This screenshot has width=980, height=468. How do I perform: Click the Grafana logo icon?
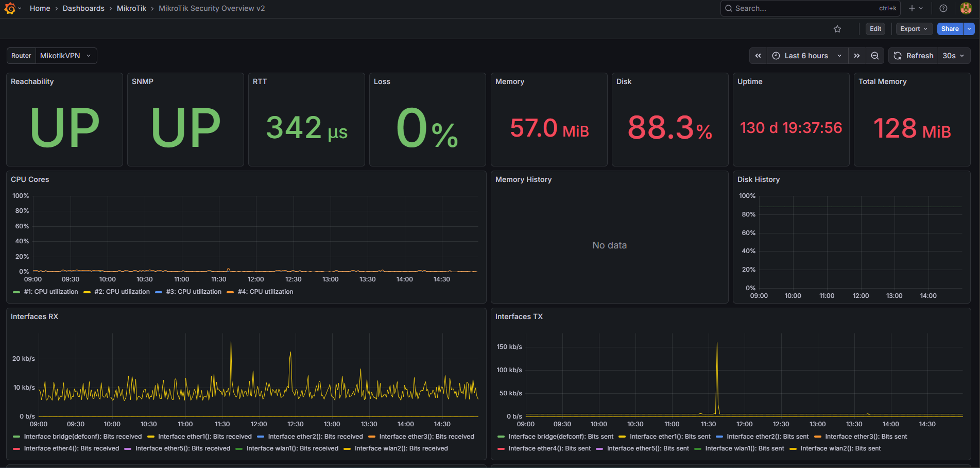click(10, 8)
